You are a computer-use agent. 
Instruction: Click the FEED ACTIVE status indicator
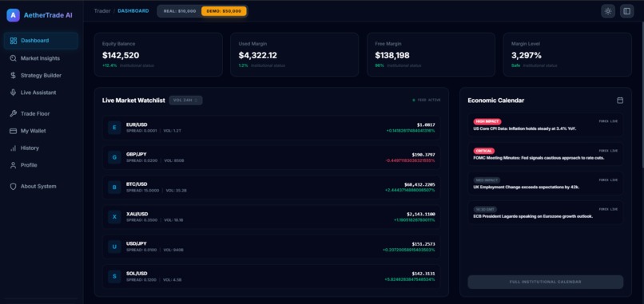(x=427, y=100)
